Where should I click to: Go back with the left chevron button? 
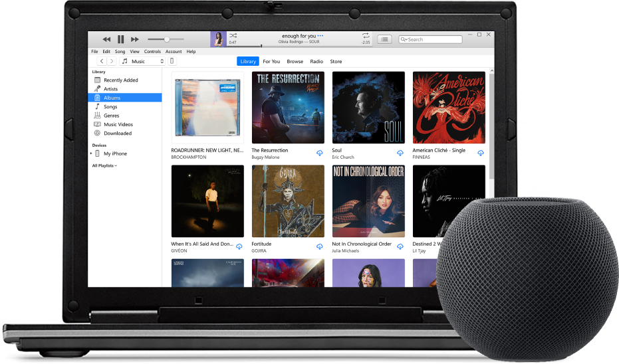coord(102,61)
